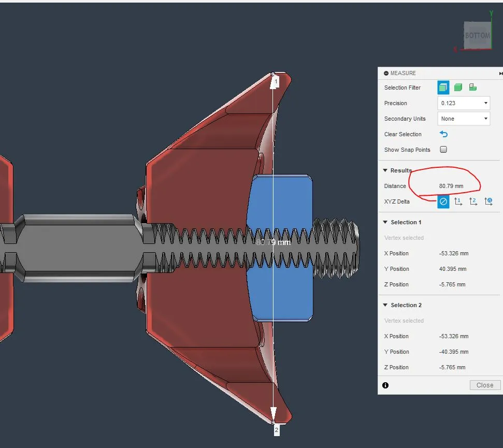The width and height of the screenshot is (503, 448).
Task: Pick the component selection filter icon
Action: 472,88
